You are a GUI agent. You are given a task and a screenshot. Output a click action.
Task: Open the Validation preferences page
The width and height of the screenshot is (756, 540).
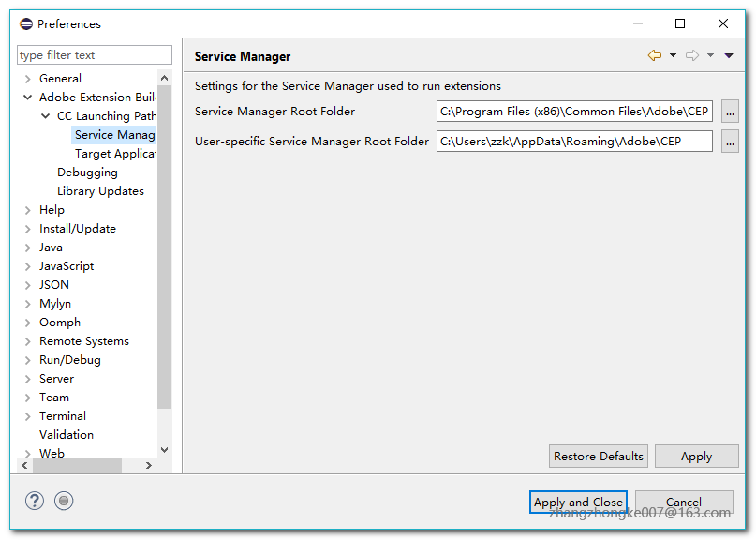point(67,435)
